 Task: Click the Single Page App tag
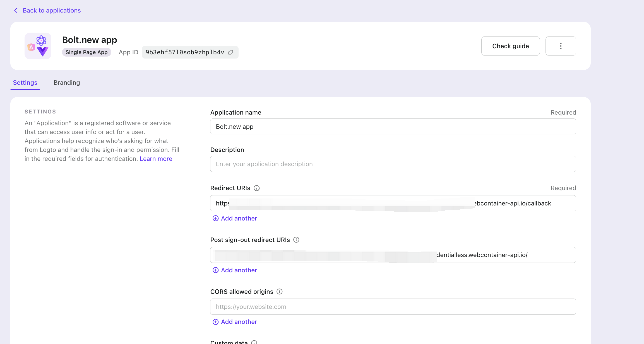(x=86, y=52)
